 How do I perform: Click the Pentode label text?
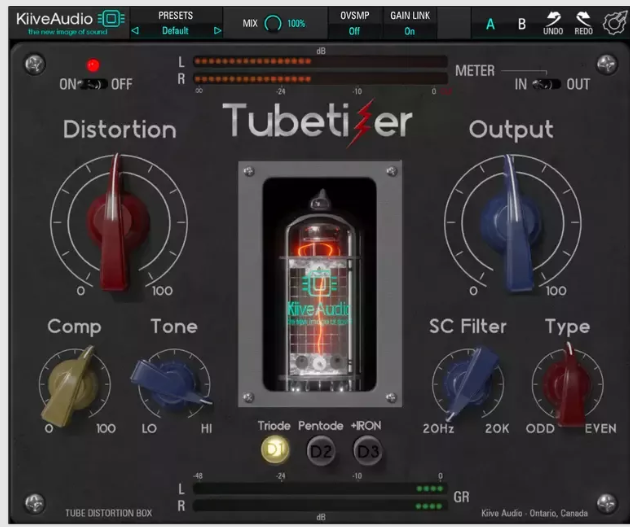pos(321,426)
